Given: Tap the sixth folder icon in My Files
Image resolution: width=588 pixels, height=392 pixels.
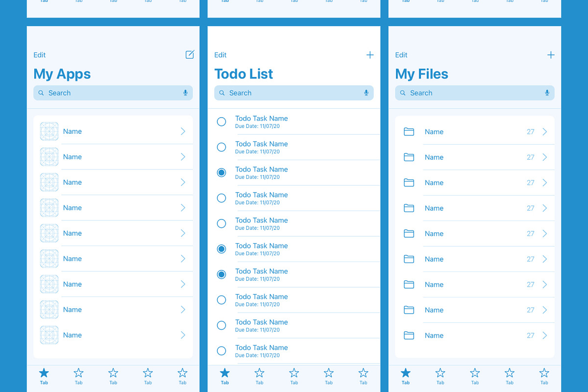Looking at the screenshot, I should pyautogui.click(x=409, y=259).
